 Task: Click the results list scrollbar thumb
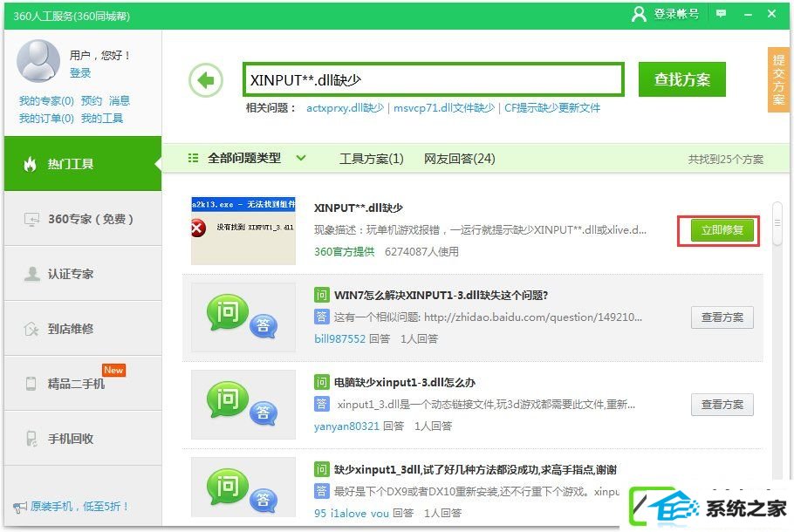(777, 224)
